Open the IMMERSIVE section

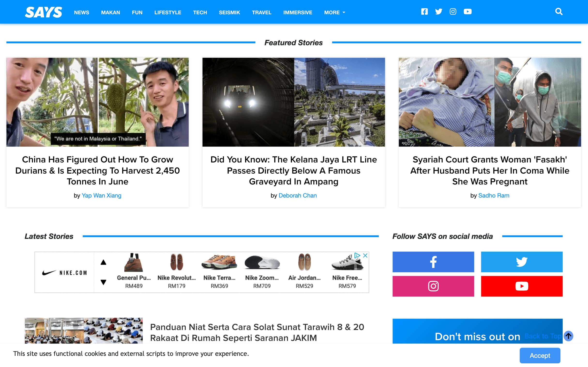click(298, 12)
